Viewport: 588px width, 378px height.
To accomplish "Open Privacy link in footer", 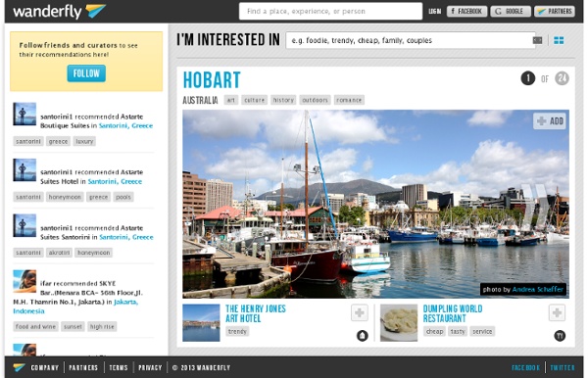I will 150,367.
